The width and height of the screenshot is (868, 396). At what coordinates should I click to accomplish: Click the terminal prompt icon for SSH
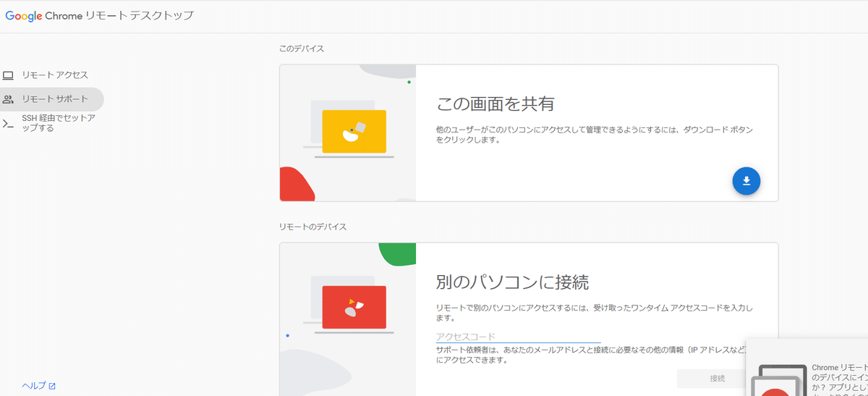coord(8,123)
